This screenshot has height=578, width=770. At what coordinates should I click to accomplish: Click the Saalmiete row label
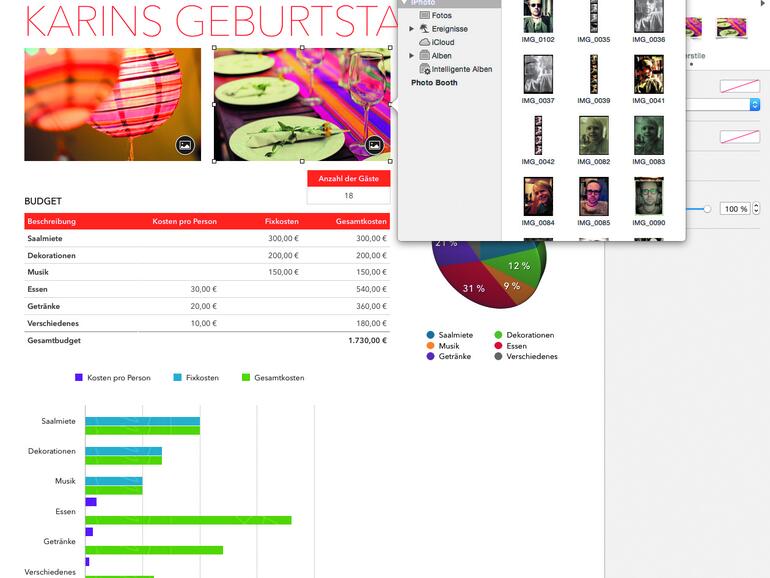45,238
